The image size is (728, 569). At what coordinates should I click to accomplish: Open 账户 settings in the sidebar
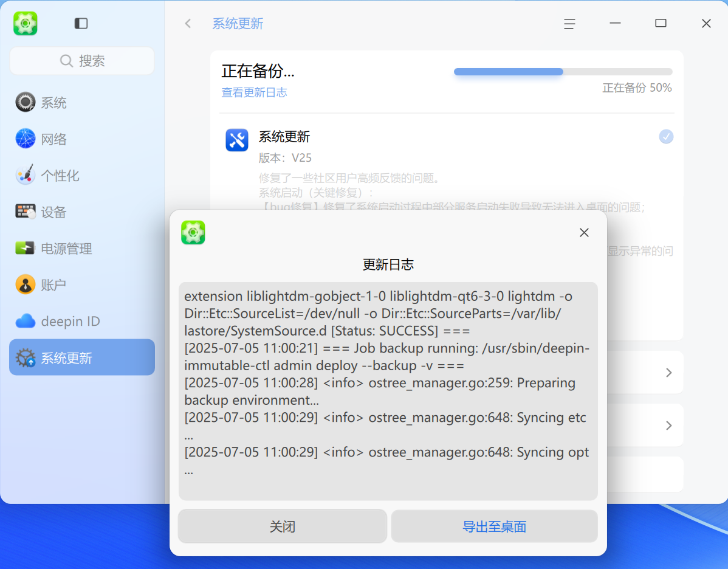pyautogui.click(x=82, y=284)
